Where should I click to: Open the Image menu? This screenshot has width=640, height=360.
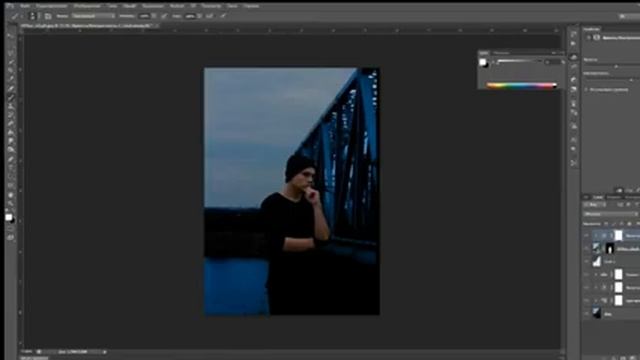coord(87,6)
